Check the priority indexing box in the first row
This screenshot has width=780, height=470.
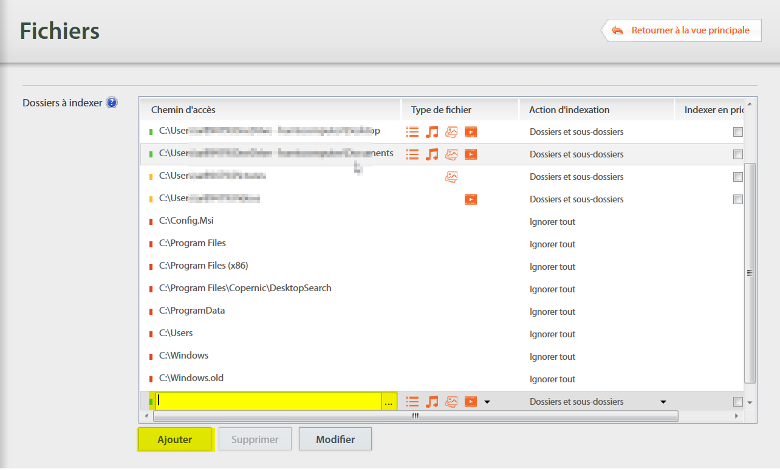point(738,132)
